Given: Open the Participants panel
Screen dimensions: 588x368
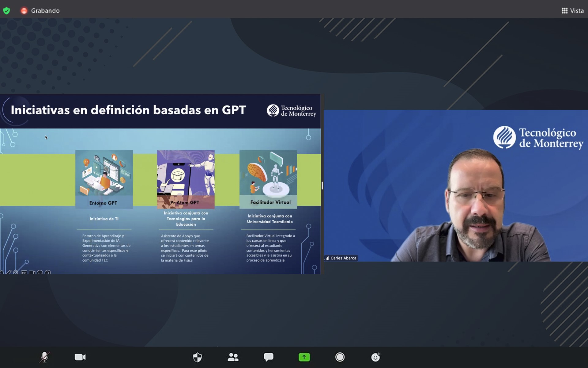Looking at the screenshot, I should click(x=233, y=357).
